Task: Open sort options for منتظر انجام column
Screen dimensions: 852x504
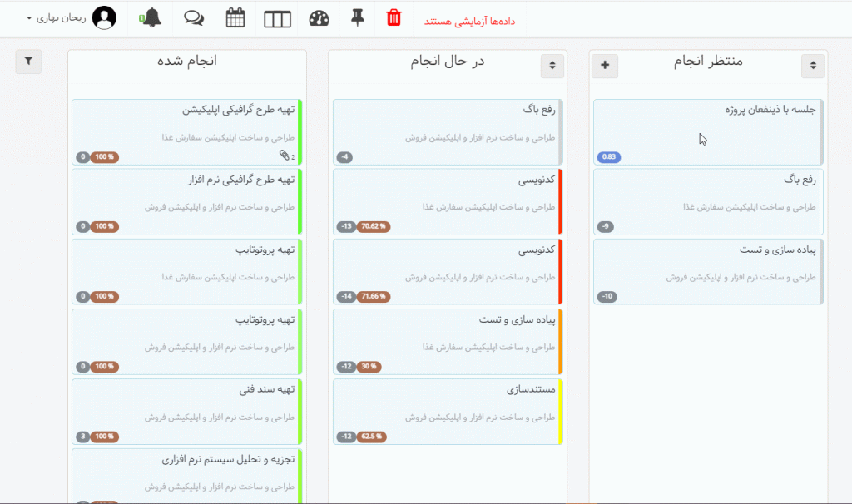Action: [813, 66]
